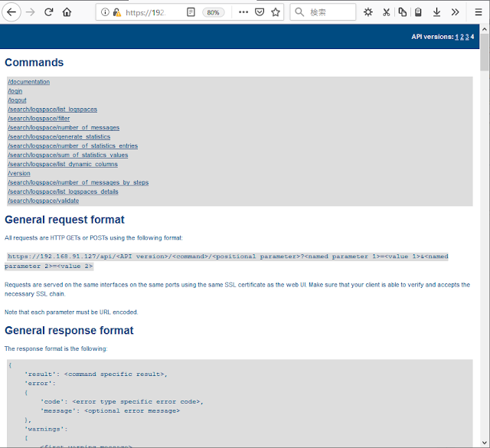Screen dimensions: 490x448
Task: Open the browser home page
Action: pyautogui.click(x=67, y=12)
